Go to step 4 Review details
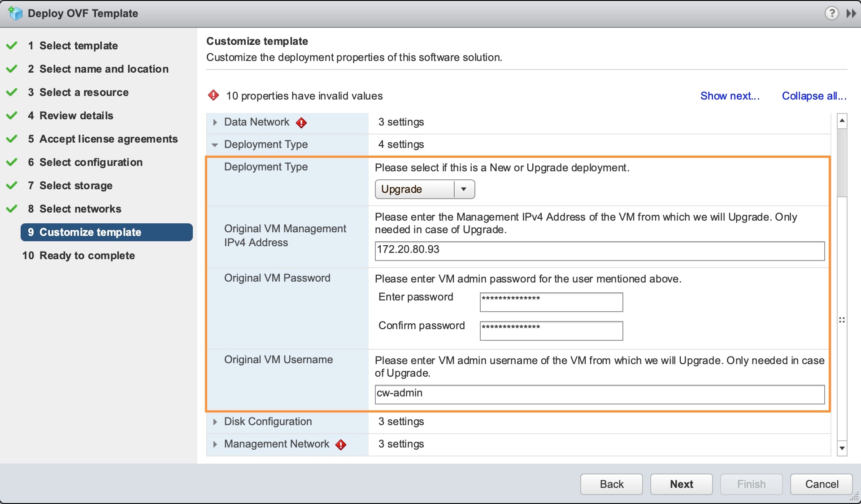 tap(76, 116)
